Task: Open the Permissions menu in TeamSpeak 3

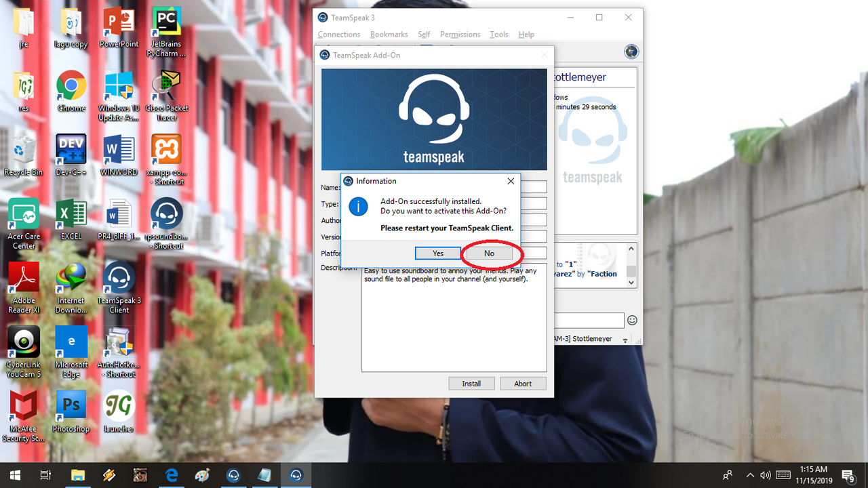Action: click(x=460, y=35)
